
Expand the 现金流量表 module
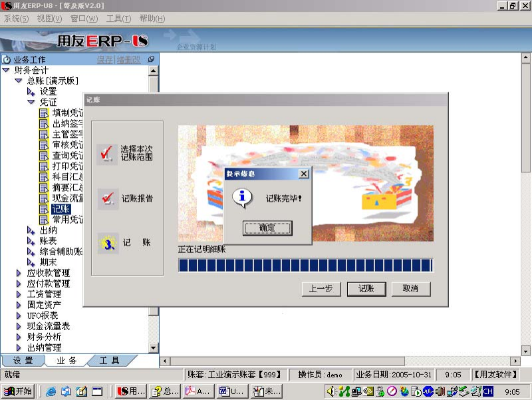click(19, 327)
